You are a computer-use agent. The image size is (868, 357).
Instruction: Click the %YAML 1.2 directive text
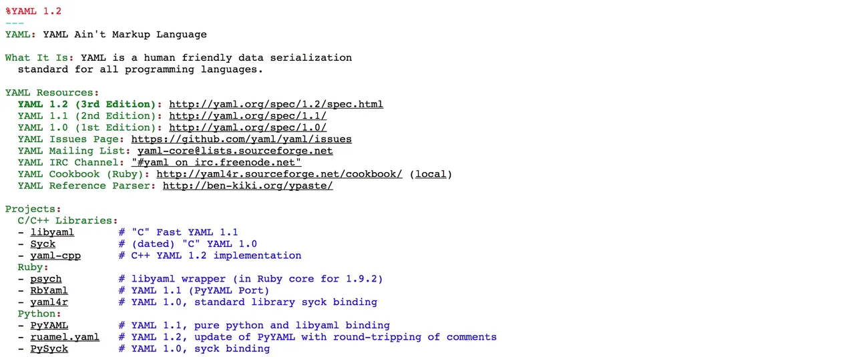point(33,11)
